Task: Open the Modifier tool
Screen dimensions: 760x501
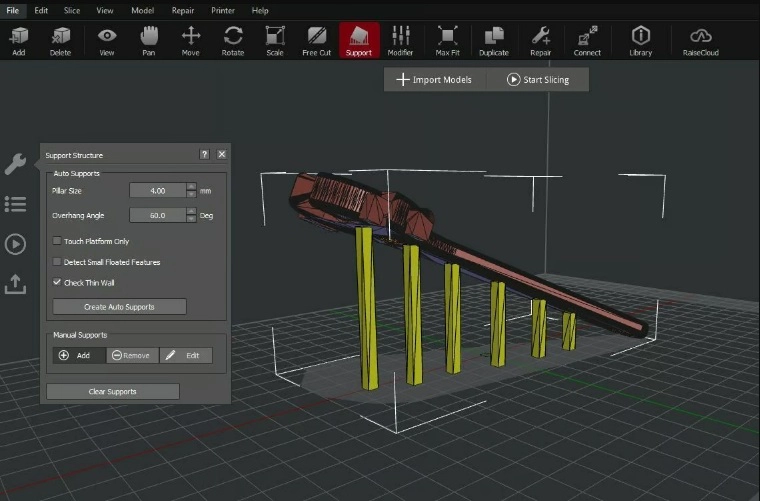Action: 400,41
